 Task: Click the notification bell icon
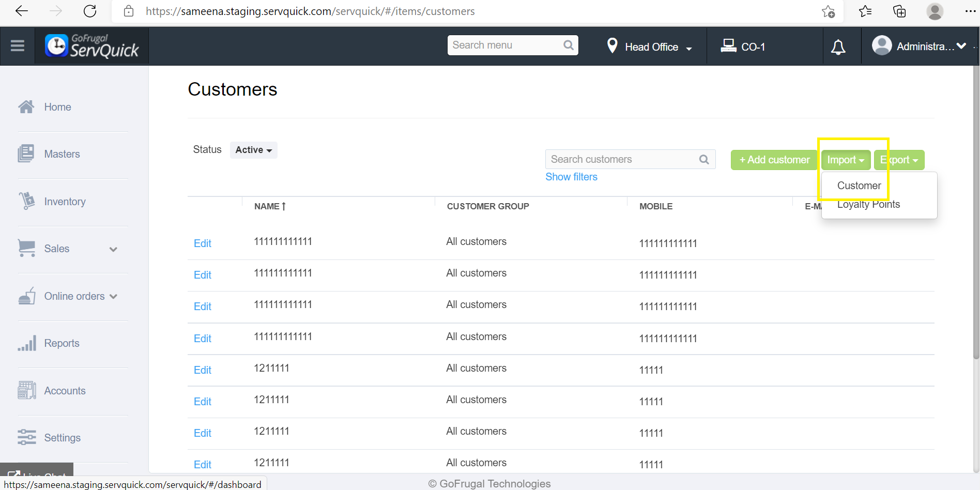pyautogui.click(x=838, y=47)
